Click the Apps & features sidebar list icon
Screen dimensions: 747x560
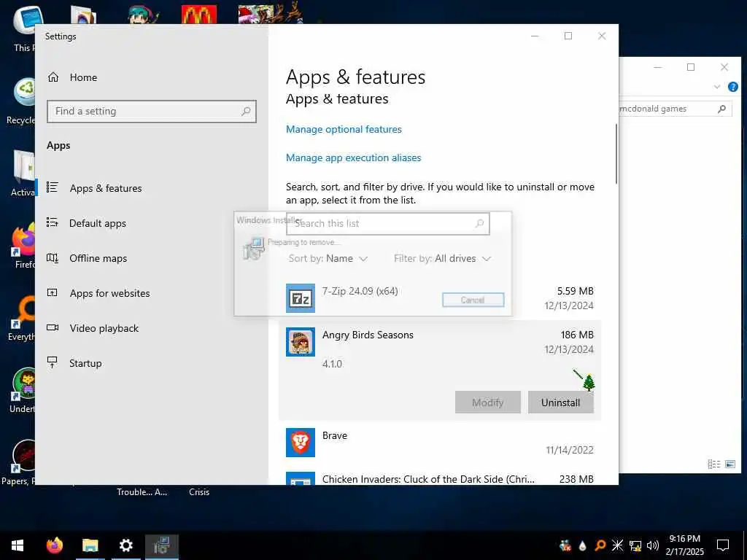point(53,187)
